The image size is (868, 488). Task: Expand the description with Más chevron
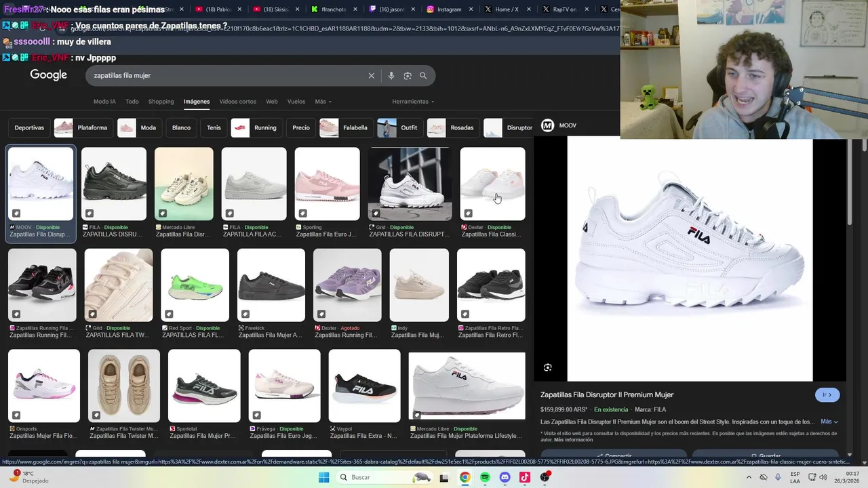pyautogui.click(x=829, y=422)
